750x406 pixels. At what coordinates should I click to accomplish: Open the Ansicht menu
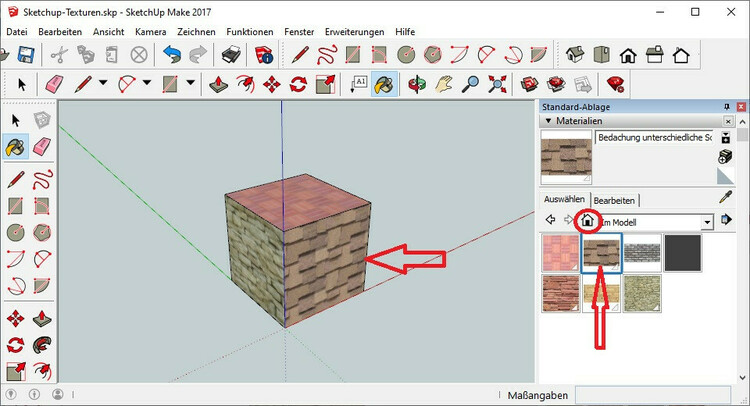pos(109,32)
